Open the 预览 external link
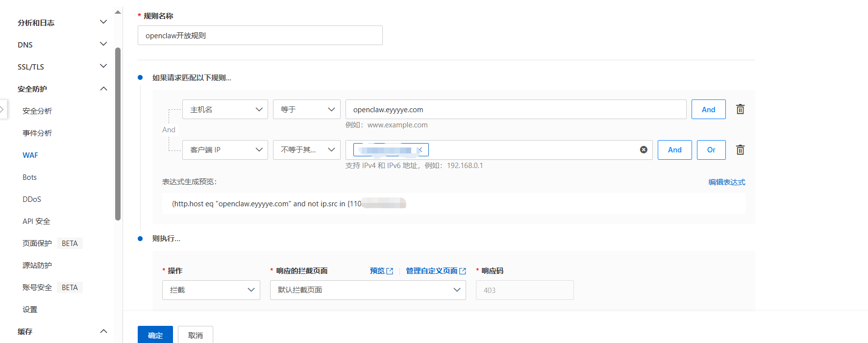This screenshot has width=868, height=343. click(x=381, y=271)
